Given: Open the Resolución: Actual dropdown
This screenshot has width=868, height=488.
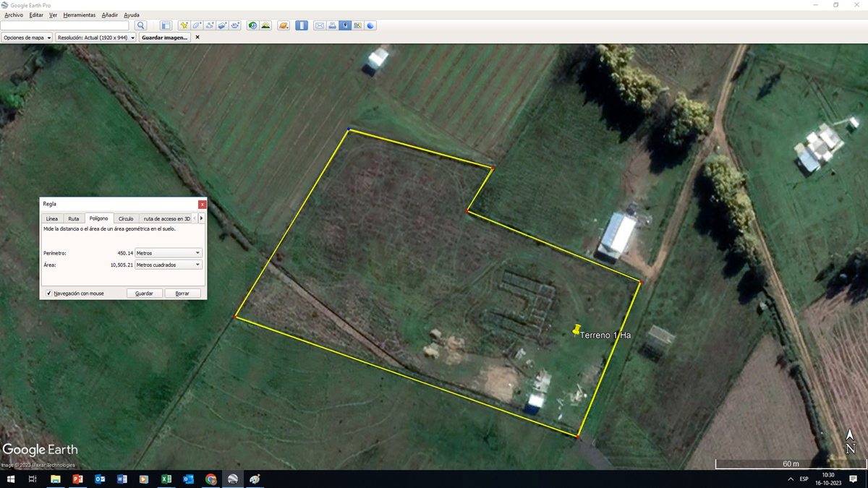Looking at the screenshot, I should pos(96,38).
